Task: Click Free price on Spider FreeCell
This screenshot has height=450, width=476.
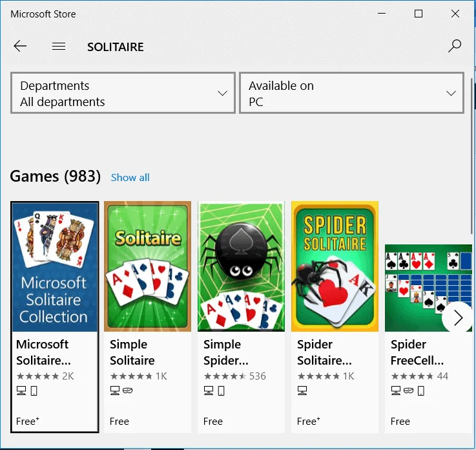Action: tap(400, 422)
